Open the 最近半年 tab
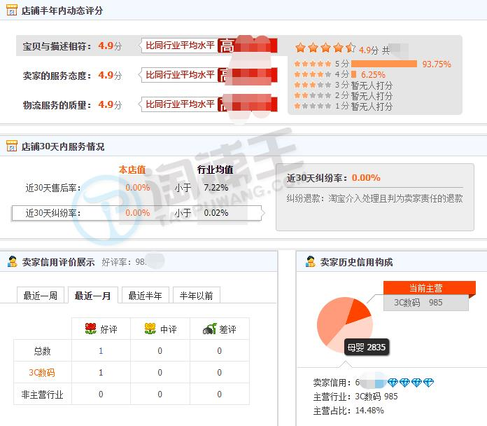Image resolution: width=487 pixels, height=426 pixels. [x=145, y=295]
